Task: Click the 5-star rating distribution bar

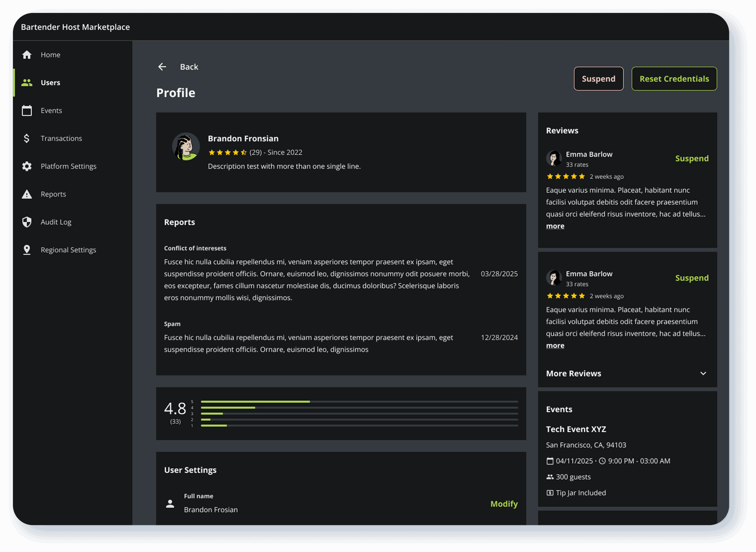Action: pos(359,402)
